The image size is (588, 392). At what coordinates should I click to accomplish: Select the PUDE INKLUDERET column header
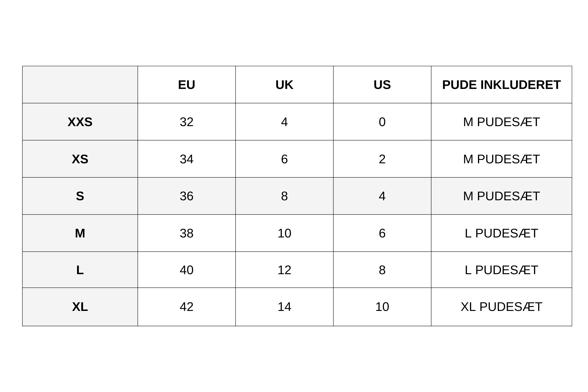click(x=501, y=85)
